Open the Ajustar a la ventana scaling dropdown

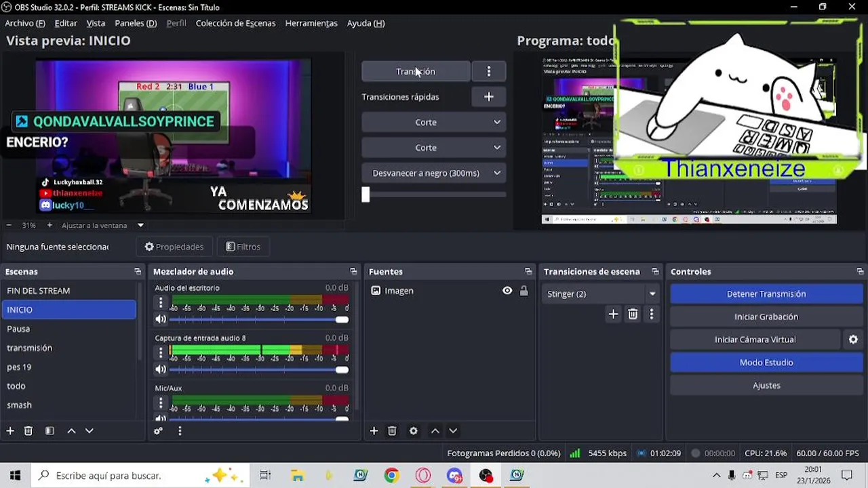point(103,225)
